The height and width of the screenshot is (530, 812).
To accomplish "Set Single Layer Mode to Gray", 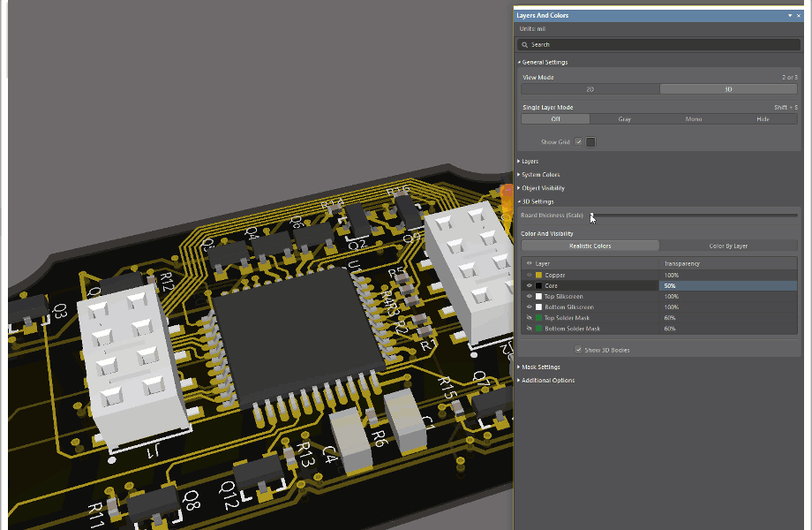I will 624,118.
